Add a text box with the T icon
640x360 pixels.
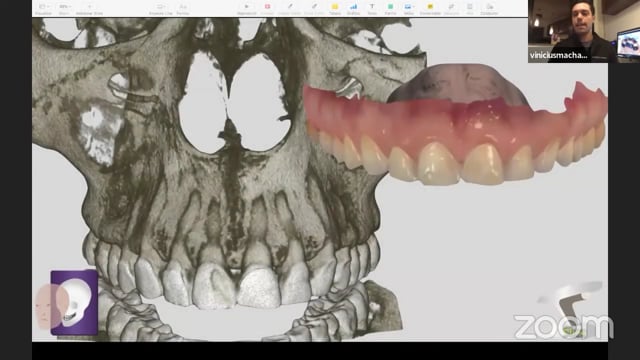372,7
